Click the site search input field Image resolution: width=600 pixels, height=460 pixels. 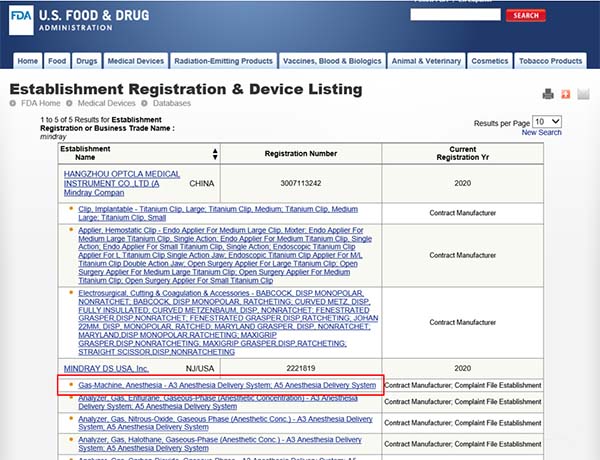(455, 15)
